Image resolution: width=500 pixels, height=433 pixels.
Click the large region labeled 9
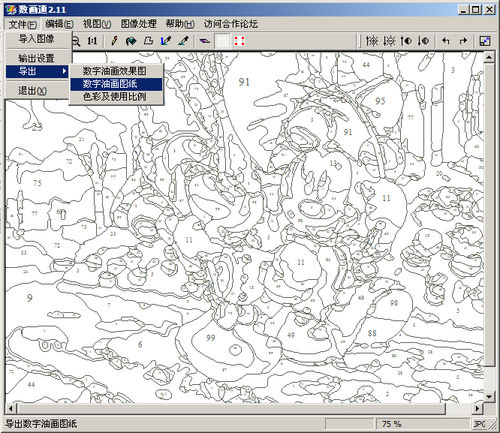(x=30, y=298)
